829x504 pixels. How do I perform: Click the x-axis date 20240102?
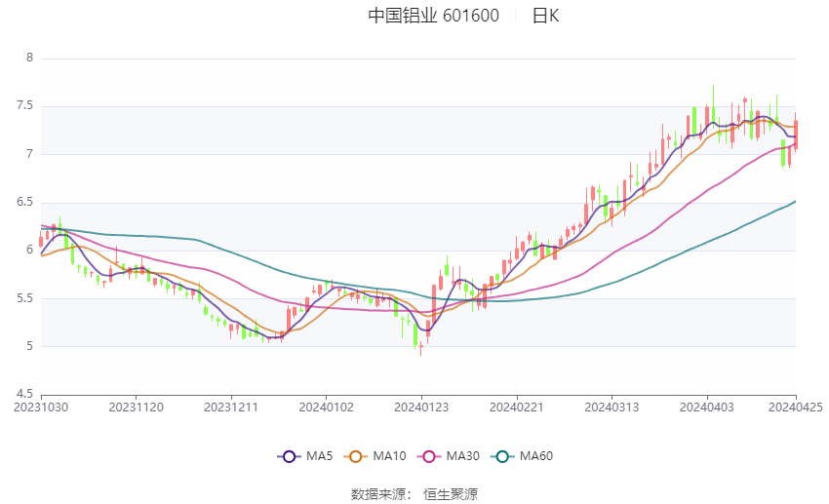326,407
